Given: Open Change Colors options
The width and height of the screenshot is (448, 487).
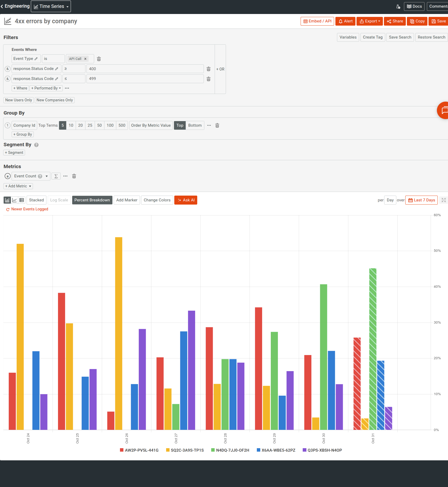Looking at the screenshot, I should [157, 200].
